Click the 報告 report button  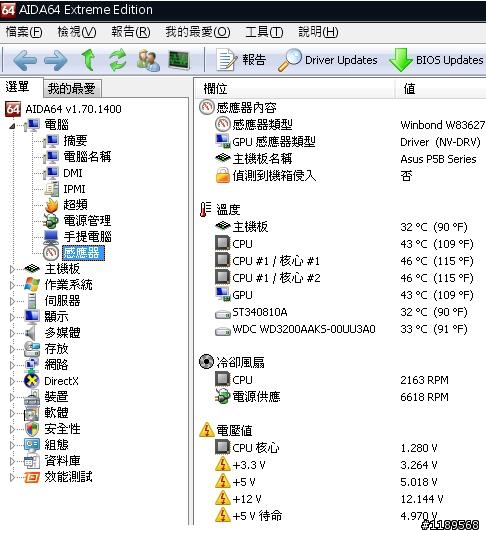(x=241, y=60)
